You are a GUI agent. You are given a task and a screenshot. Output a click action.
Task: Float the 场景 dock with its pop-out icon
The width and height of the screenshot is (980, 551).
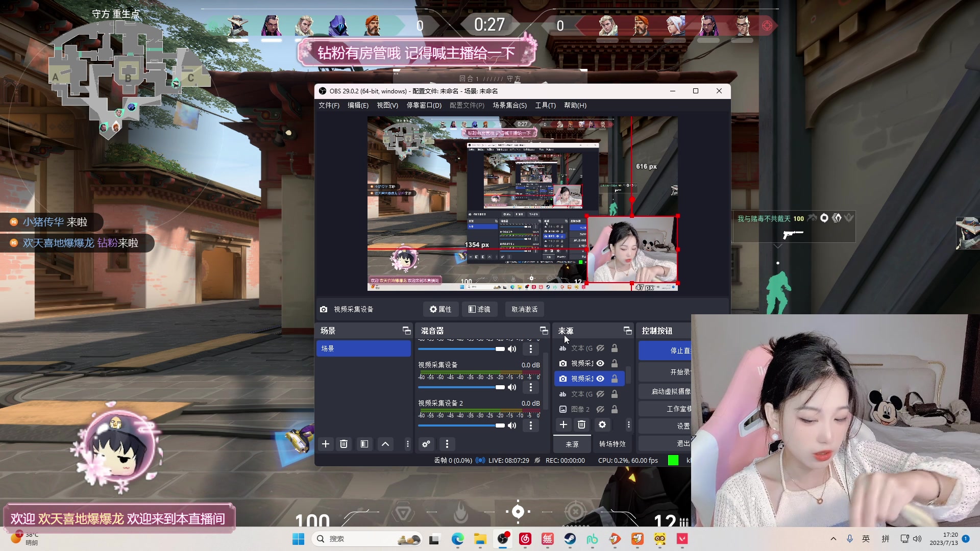407,331
